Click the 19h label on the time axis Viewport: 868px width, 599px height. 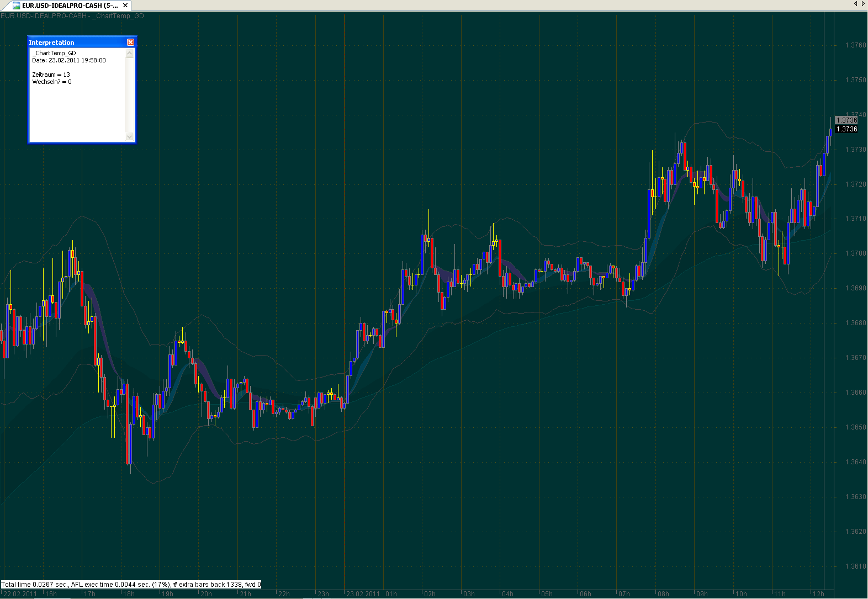pyautogui.click(x=168, y=594)
